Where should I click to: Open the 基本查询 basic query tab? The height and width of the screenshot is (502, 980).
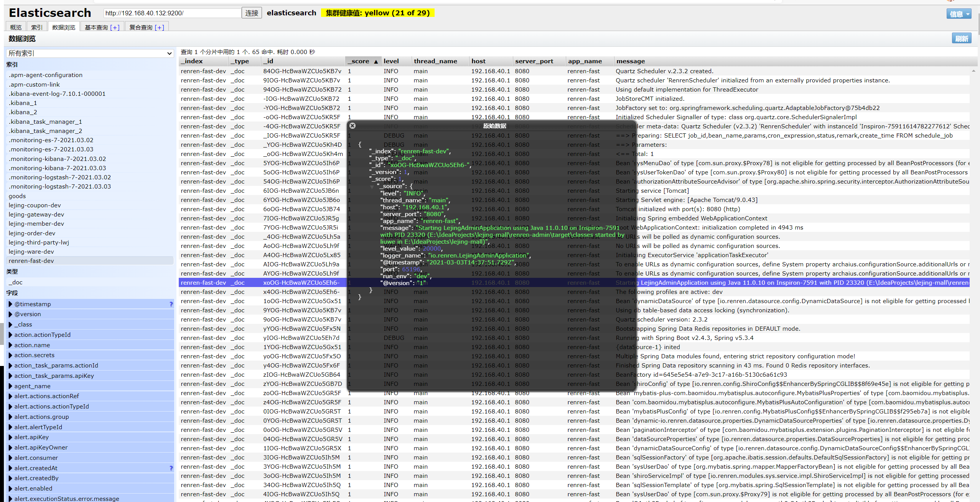point(102,27)
